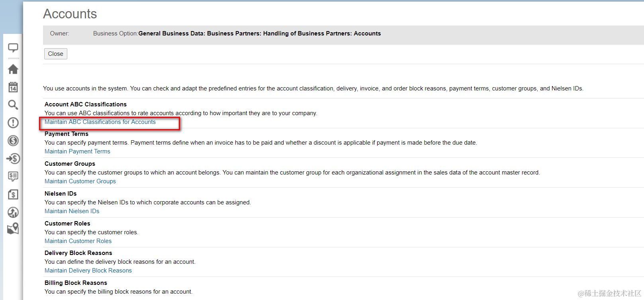Select the Accounts page title
Screen dimensions: 644x300
pyautogui.click(x=70, y=14)
